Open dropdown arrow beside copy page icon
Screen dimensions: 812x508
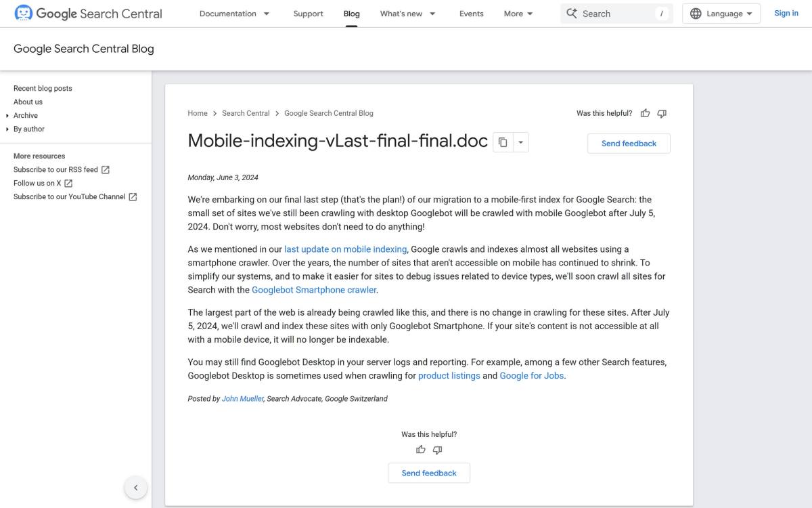pos(520,142)
